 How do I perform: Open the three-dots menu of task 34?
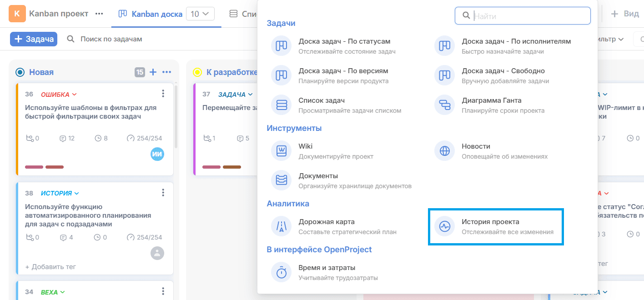[163, 291]
